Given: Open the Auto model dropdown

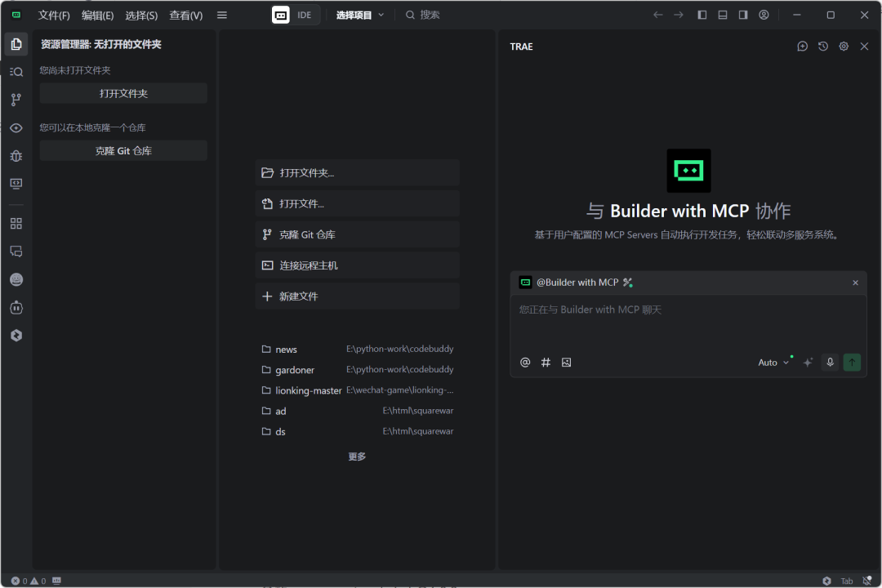Looking at the screenshot, I should point(774,363).
